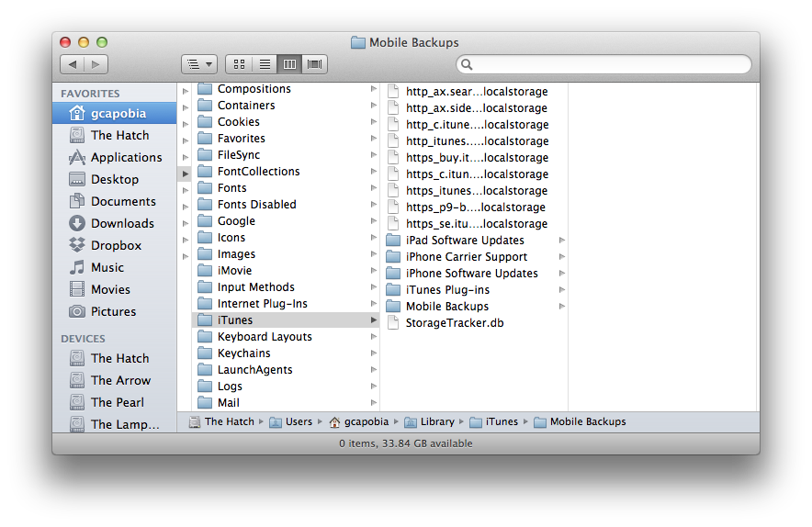Select the Mail folder
Image resolution: width=812 pixels, height=527 pixels.
[286, 403]
